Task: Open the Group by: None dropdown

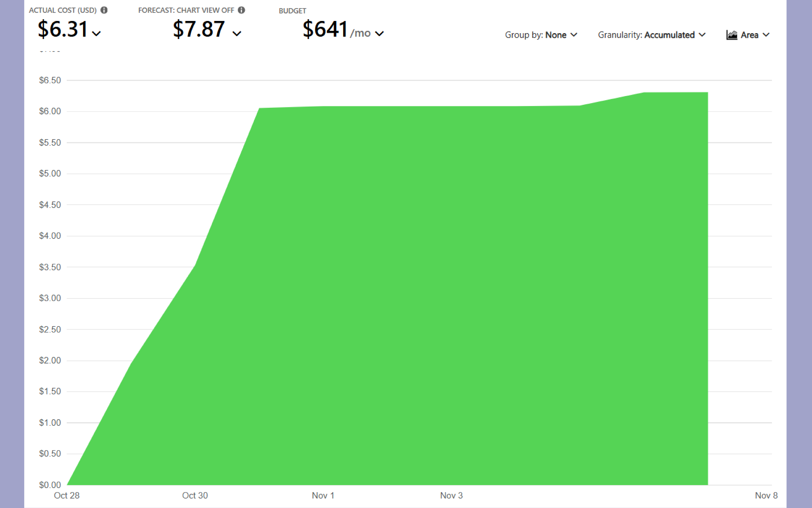Action: point(541,35)
